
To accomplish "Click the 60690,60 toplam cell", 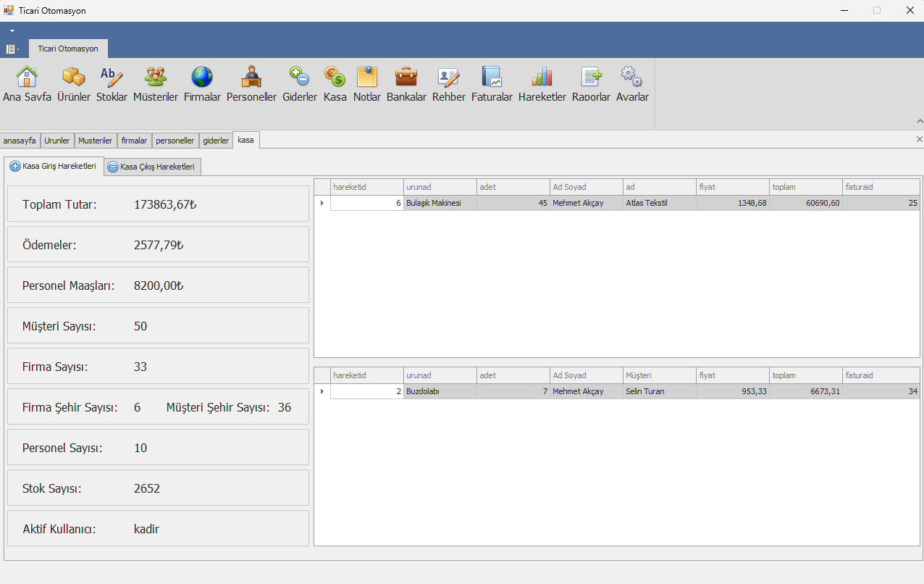I will click(x=806, y=203).
